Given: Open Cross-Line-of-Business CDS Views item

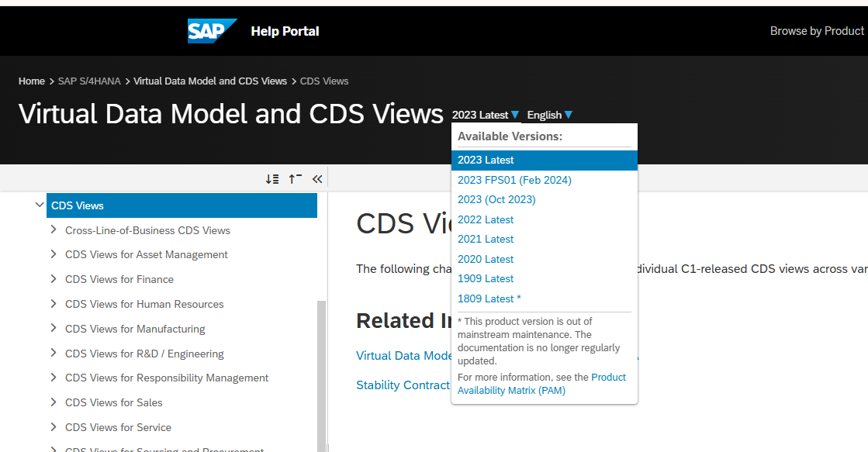Looking at the screenshot, I should click(x=147, y=230).
